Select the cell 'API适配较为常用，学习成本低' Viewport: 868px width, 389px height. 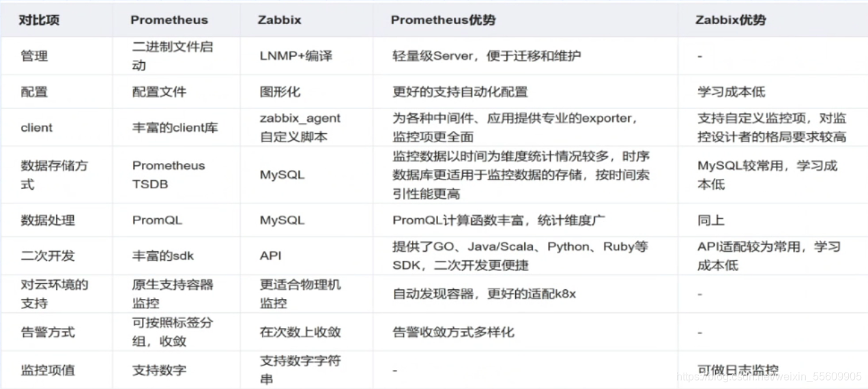tap(768, 256)
